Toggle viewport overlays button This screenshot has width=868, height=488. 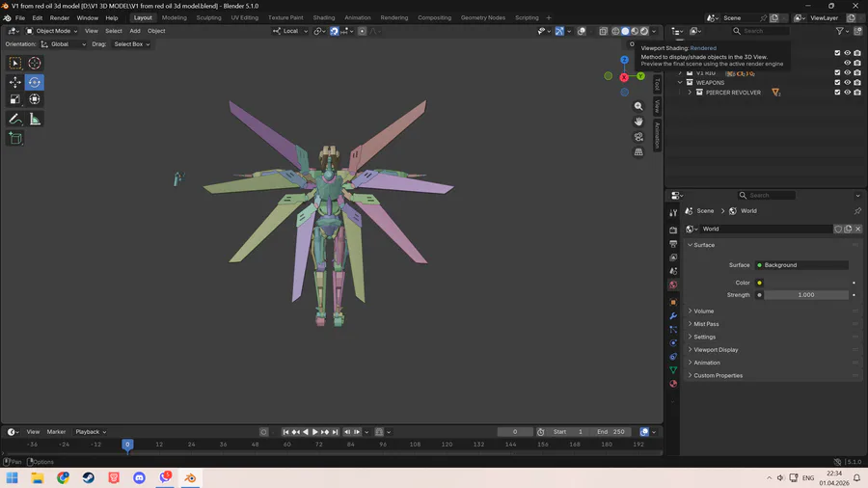coord(582,31)
